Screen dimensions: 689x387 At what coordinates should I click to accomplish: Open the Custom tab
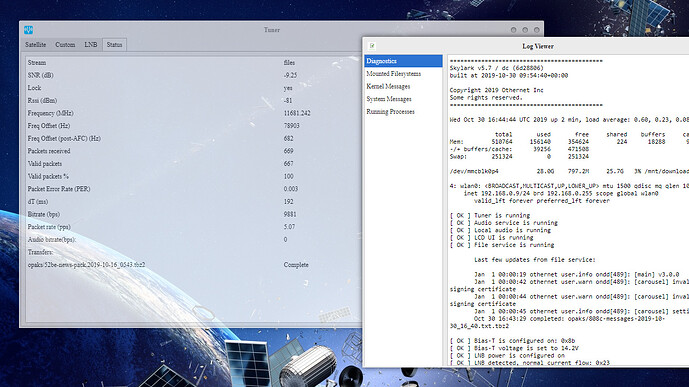coord(65,45)
